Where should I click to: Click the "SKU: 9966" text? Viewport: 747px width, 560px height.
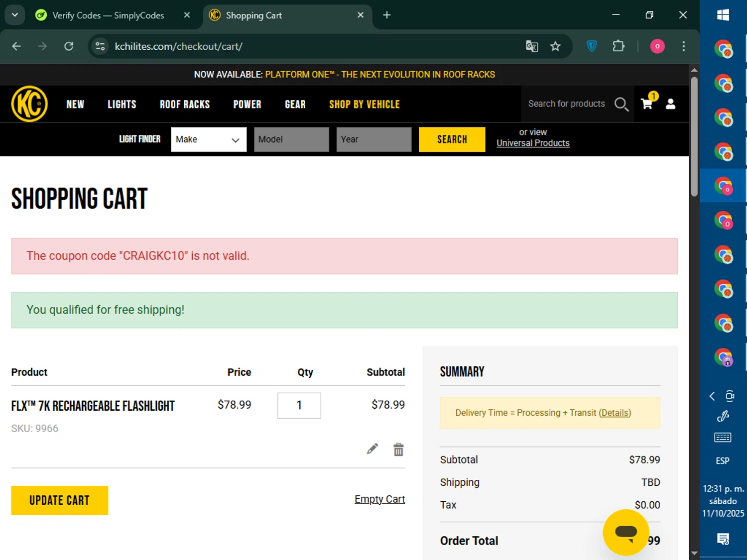click(x=35, y=428)
